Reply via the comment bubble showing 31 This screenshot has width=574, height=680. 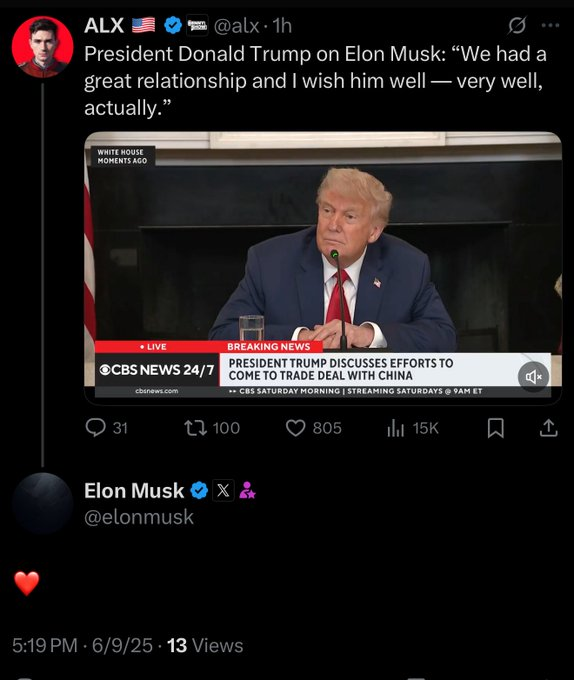106,428
